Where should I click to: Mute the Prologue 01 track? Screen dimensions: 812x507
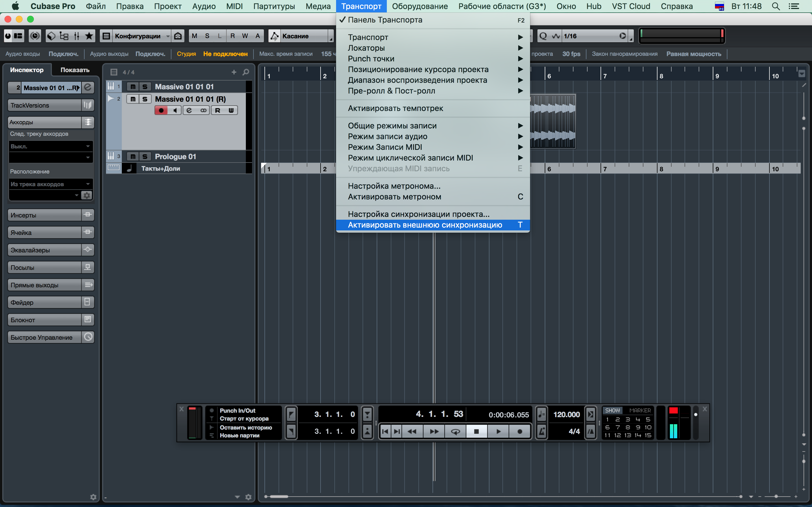[133, 157]
